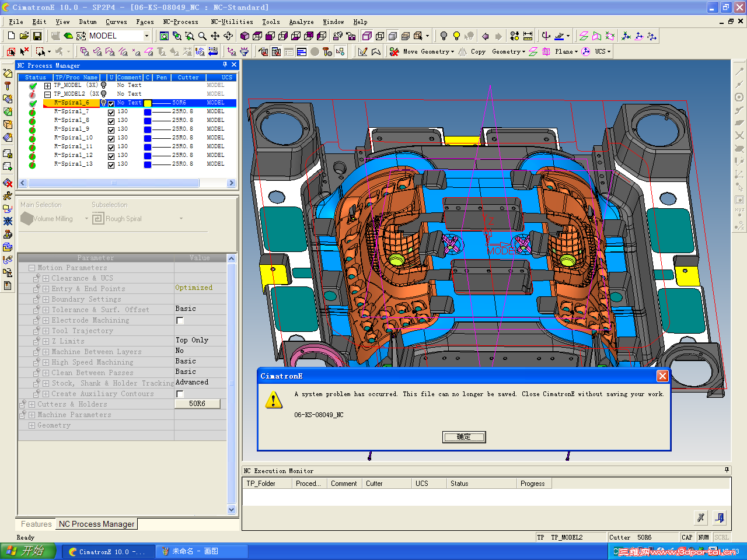Click the top icon in the left sidebar
The height and width of the screenshot is (560, 747).
click(8, 73)
